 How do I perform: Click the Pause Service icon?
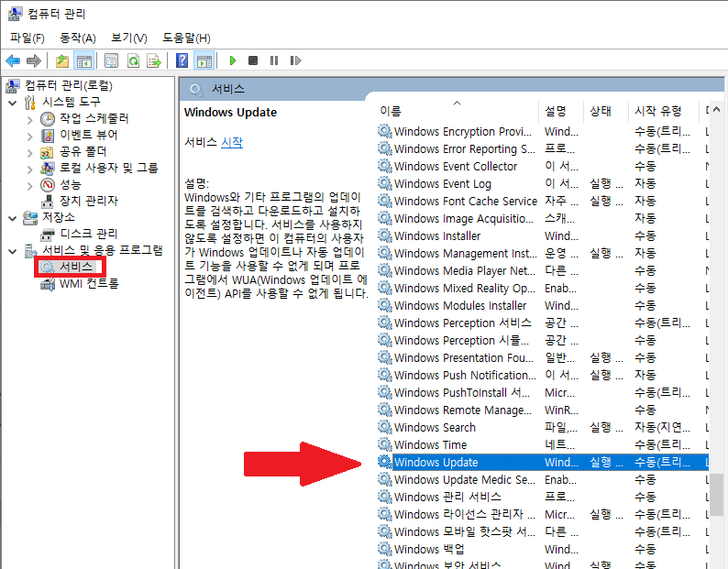tap(274, 60)
